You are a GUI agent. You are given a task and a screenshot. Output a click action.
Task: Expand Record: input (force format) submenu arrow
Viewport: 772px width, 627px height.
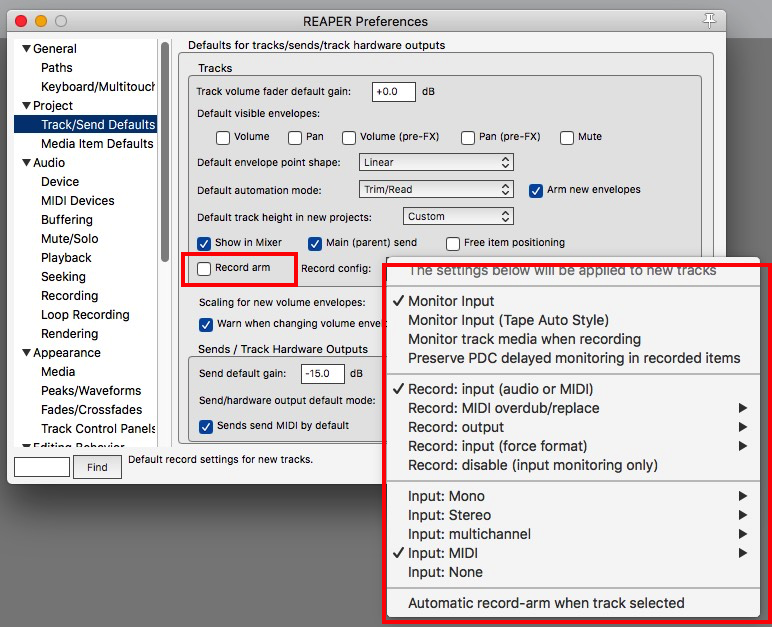[743, 446]
